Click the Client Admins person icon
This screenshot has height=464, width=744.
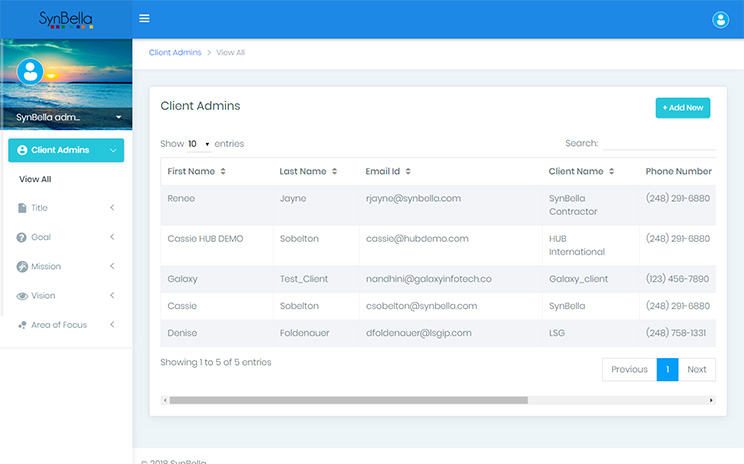[x=22, y=150]
